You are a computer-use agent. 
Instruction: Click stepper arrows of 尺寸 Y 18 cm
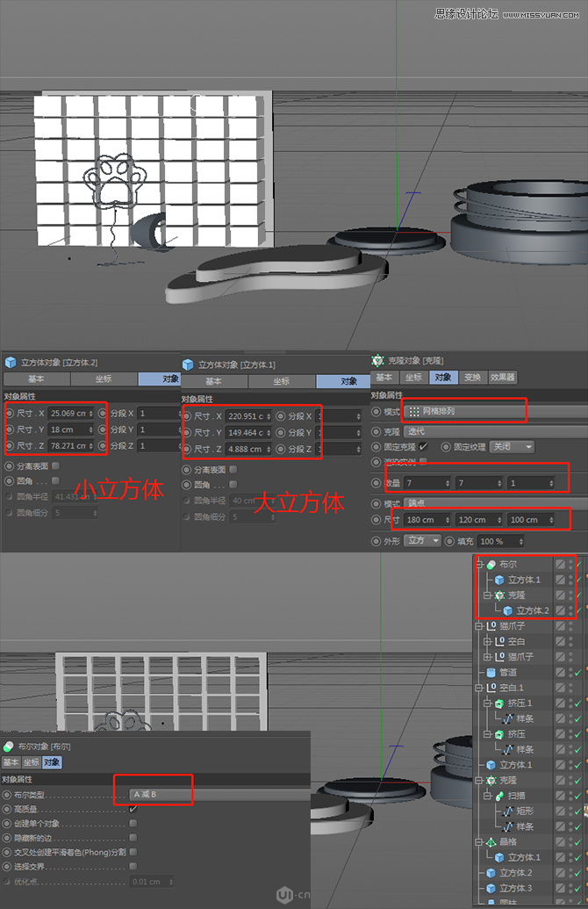[x=91, y=429]
